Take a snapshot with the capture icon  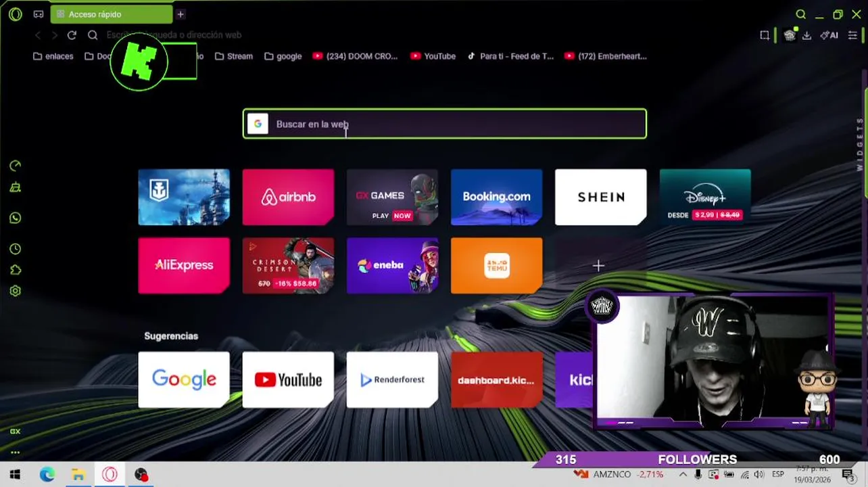(x=765, y=35)
